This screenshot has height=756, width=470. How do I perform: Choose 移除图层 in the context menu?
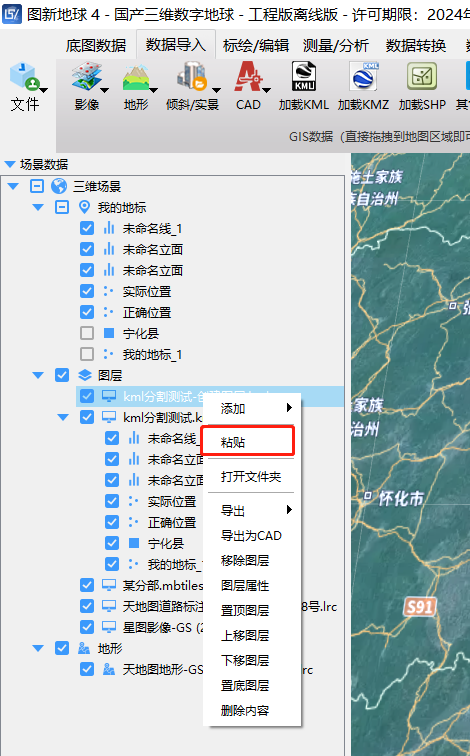click(252, 561)
